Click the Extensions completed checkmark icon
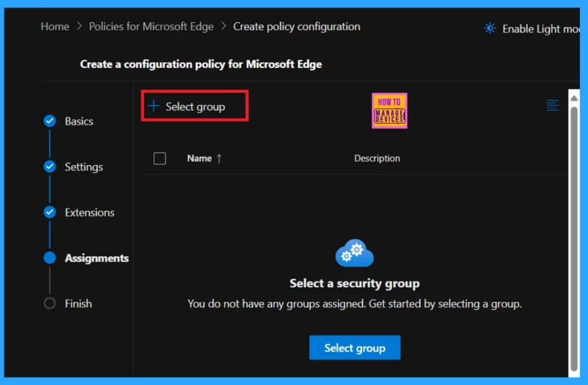Viewport: 588px width, 385px height. click(x=49, y=212)
